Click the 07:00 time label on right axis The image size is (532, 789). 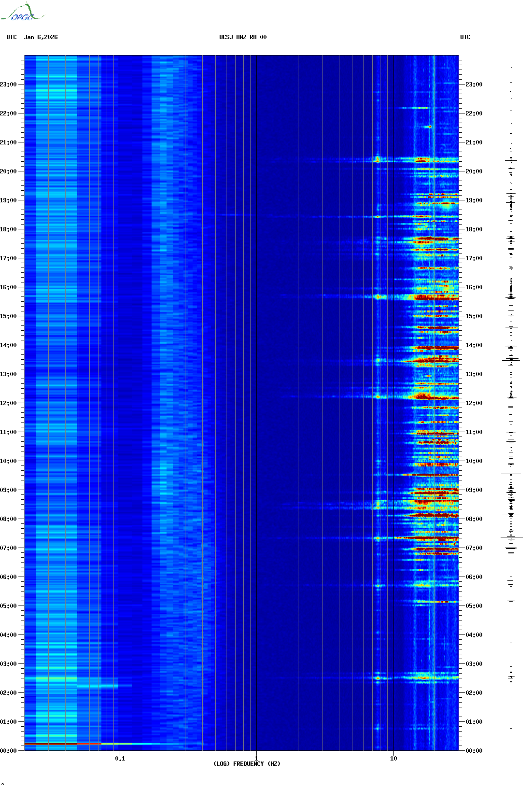(474, 548)
